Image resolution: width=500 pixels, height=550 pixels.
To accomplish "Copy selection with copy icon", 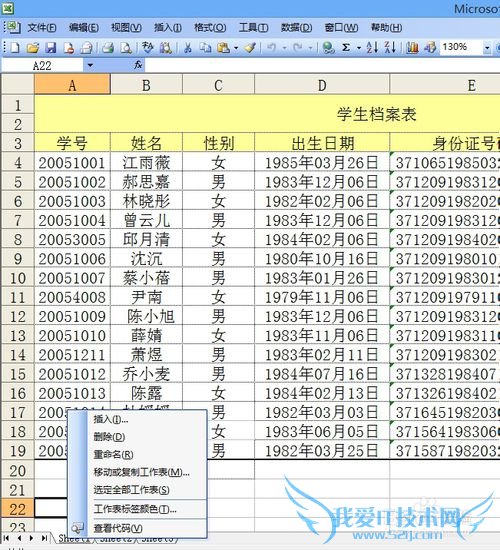I will (x=205, y=47).
